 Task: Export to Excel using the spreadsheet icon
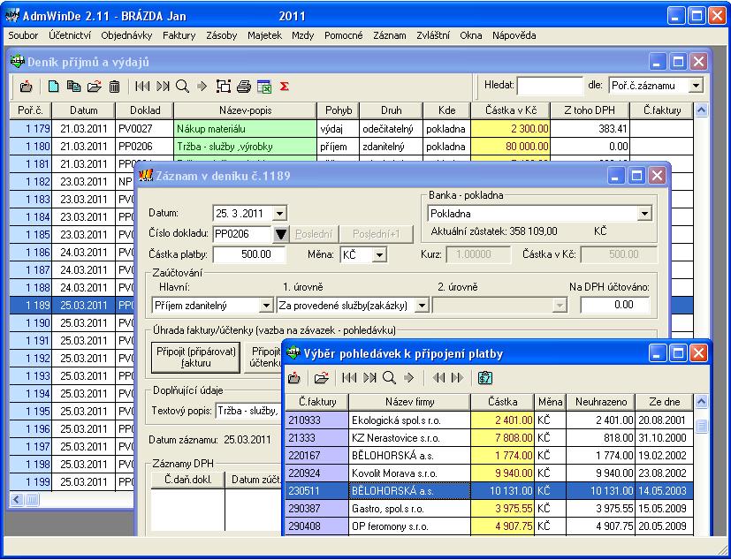click(x=263, y=87)
